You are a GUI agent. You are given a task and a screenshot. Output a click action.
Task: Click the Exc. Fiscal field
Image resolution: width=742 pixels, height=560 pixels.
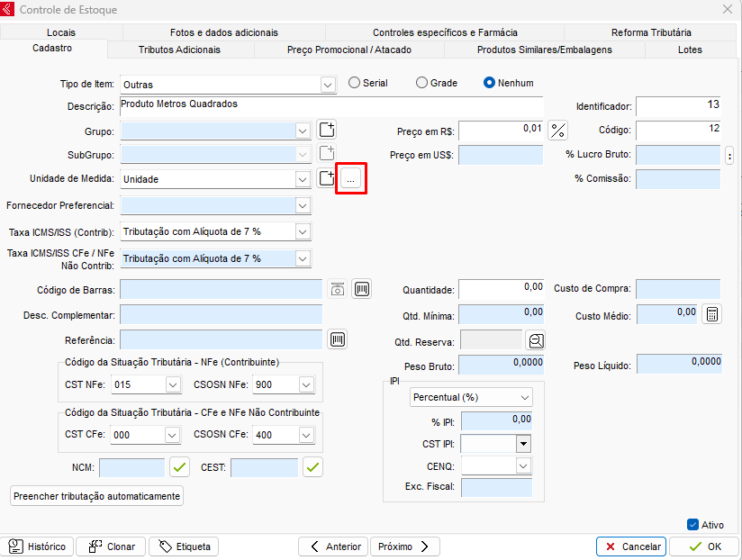[x=496, y=488]
